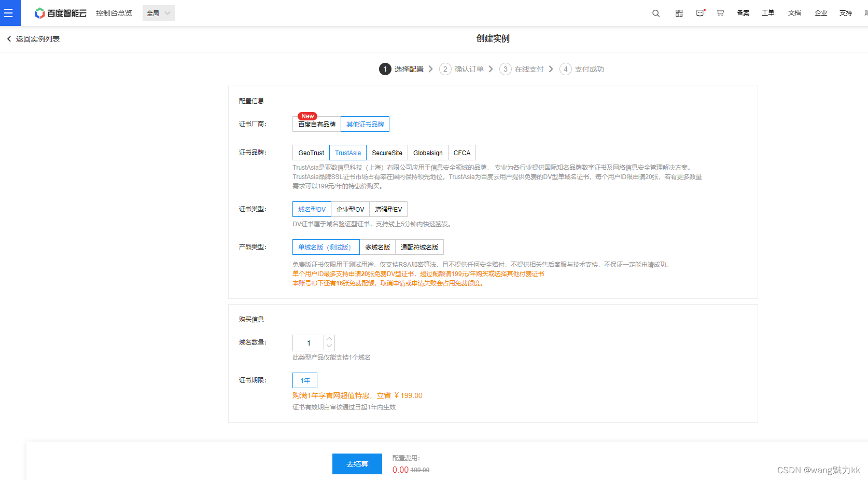Open the products grid icon in top bar
This screenshot has height=480, width=868.
678,13
